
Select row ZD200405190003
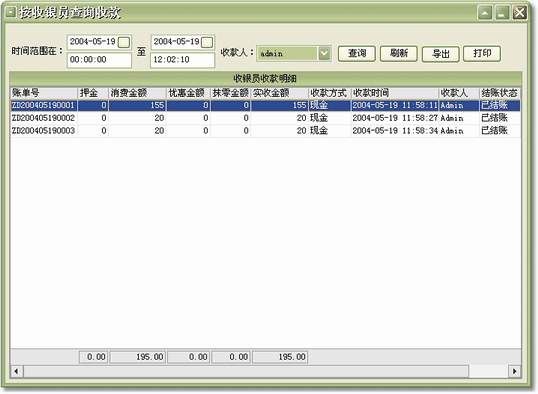[x=265, y=131]
